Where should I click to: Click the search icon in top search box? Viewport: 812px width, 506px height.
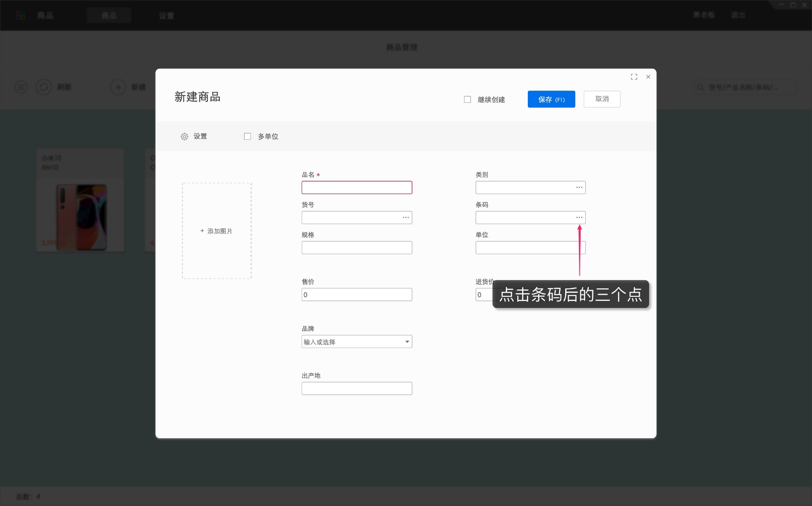700,87
